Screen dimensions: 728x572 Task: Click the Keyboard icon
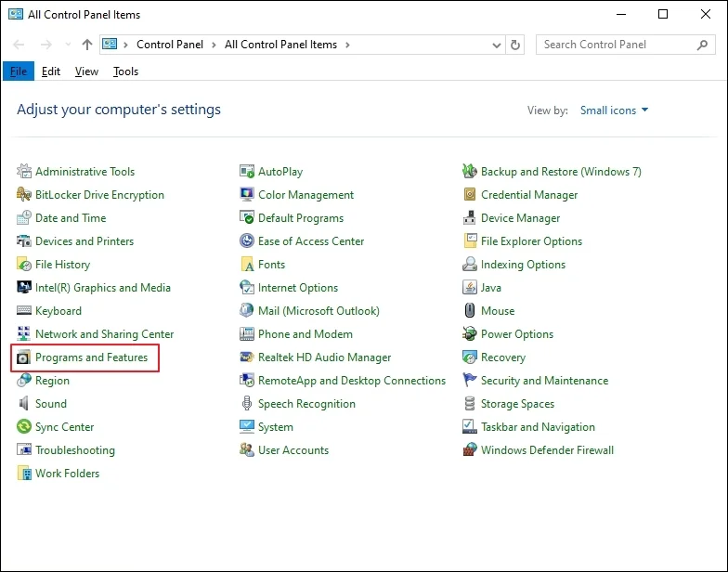24,310
